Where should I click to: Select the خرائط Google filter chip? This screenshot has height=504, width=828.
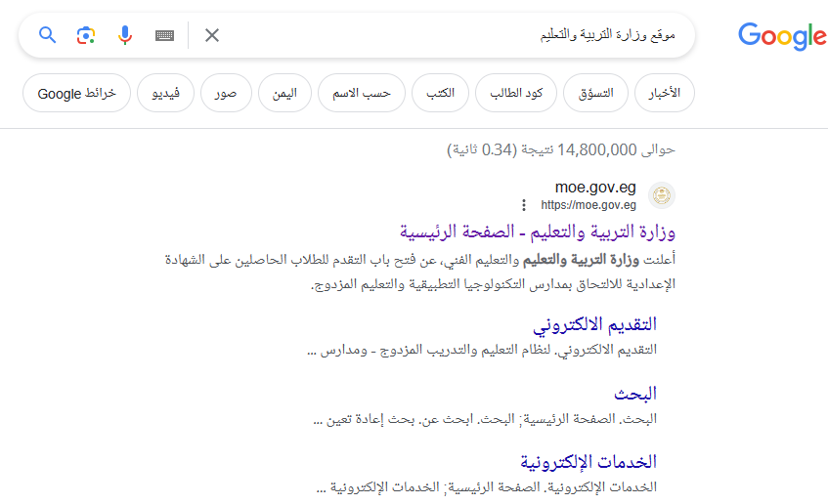coord(76,93)
